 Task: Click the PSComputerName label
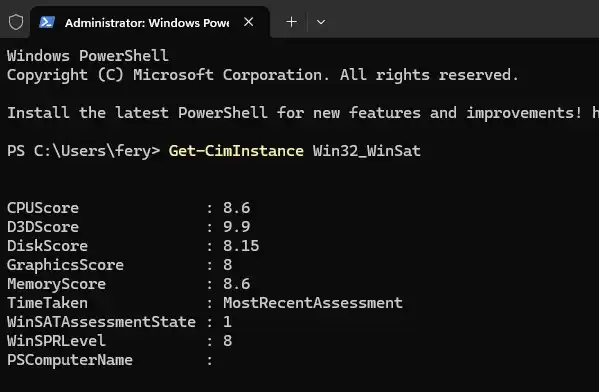70,360
